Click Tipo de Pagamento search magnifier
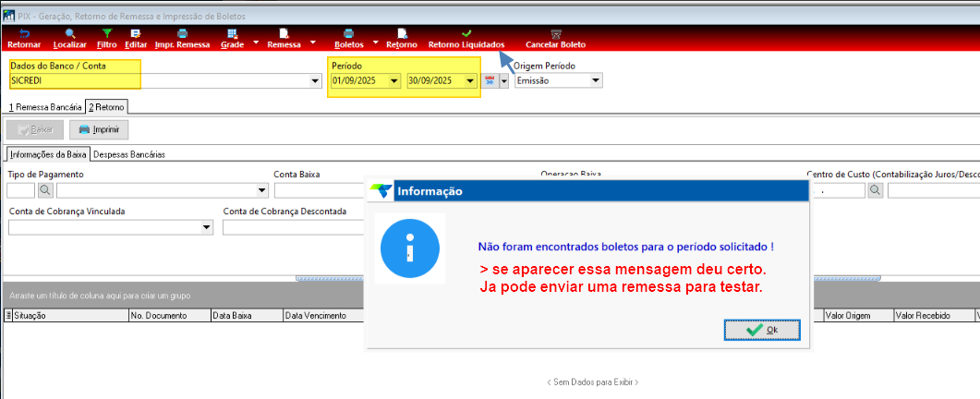980x399 pixels. [45, 190]
